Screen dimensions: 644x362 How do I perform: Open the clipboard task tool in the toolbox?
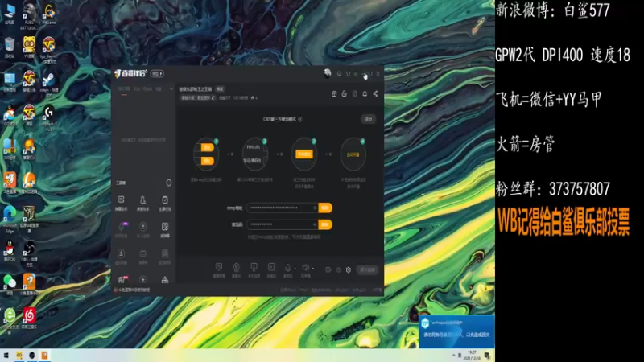point(165,203)
